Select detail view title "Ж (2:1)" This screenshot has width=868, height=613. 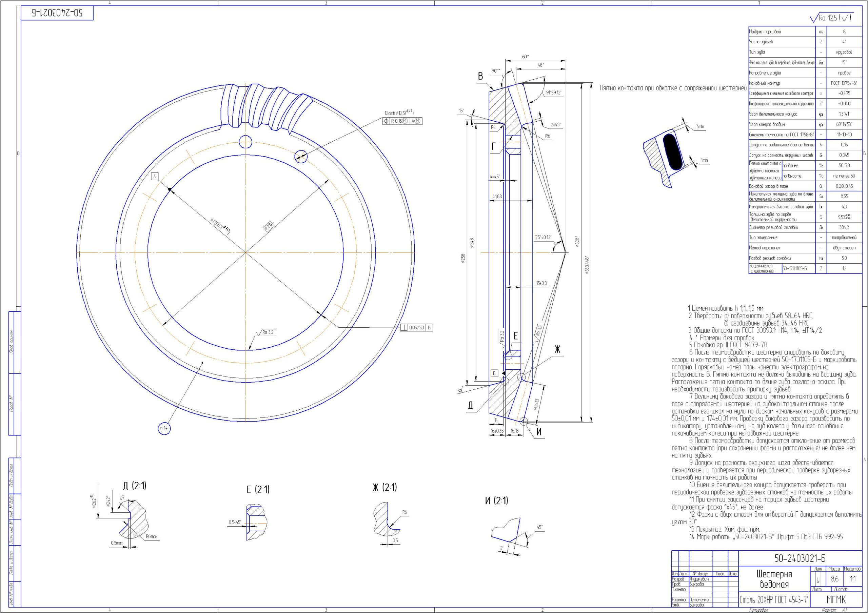point(384,487)
